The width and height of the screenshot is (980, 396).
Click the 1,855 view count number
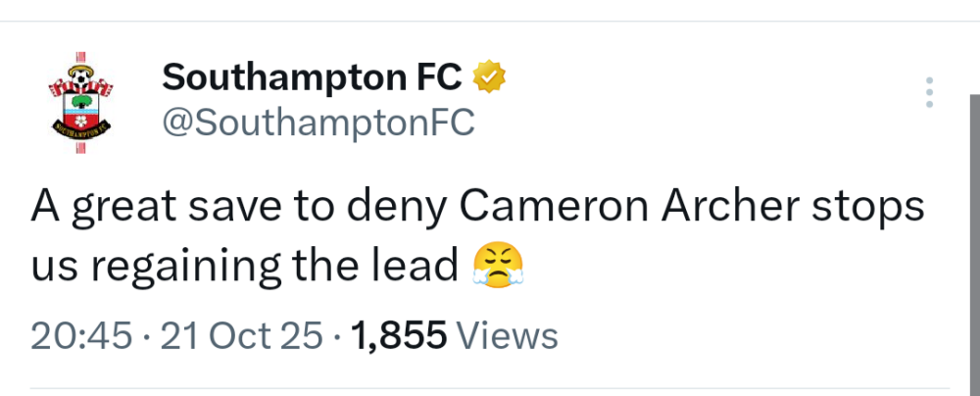pos(398,335)
